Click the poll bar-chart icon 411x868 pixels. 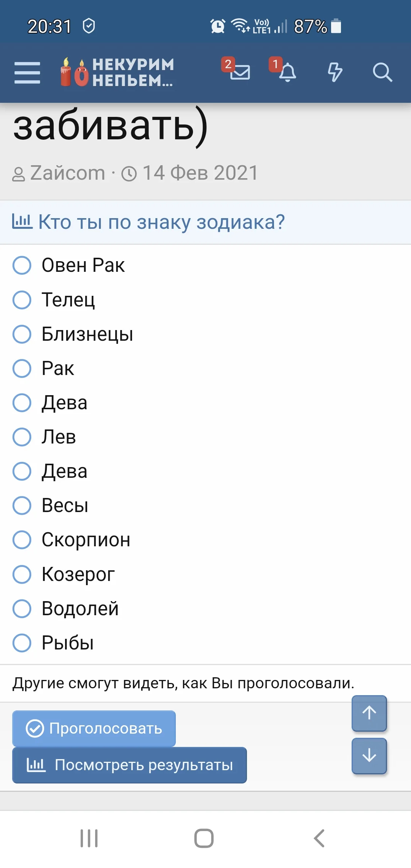(x=22, y=221)
